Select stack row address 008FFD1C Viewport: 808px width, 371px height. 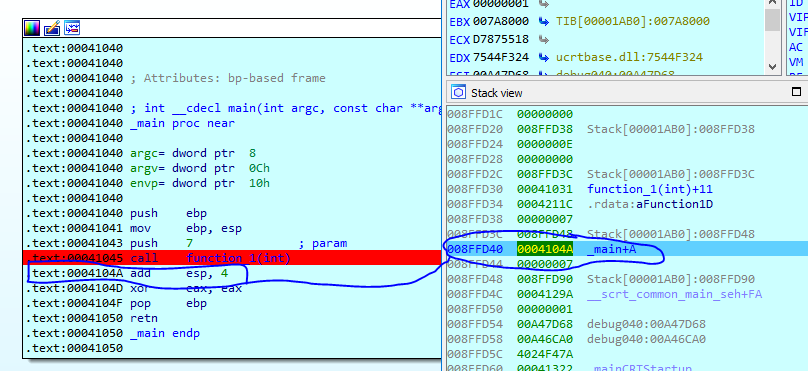(475, 114)
